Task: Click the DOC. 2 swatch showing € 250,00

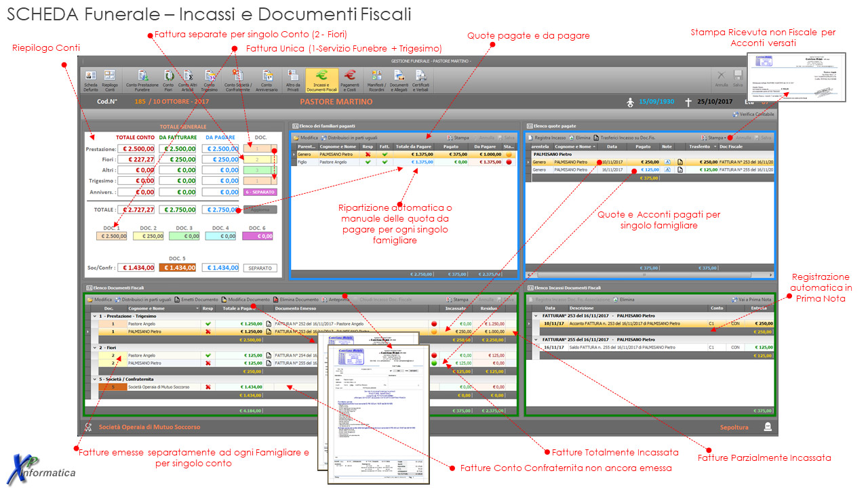Action: coord(149,236)
